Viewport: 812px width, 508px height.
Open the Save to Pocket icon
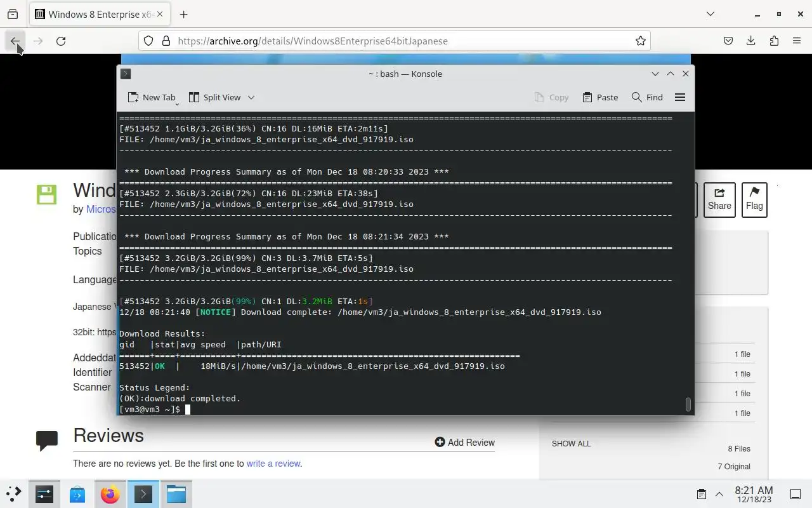(728, 41)
